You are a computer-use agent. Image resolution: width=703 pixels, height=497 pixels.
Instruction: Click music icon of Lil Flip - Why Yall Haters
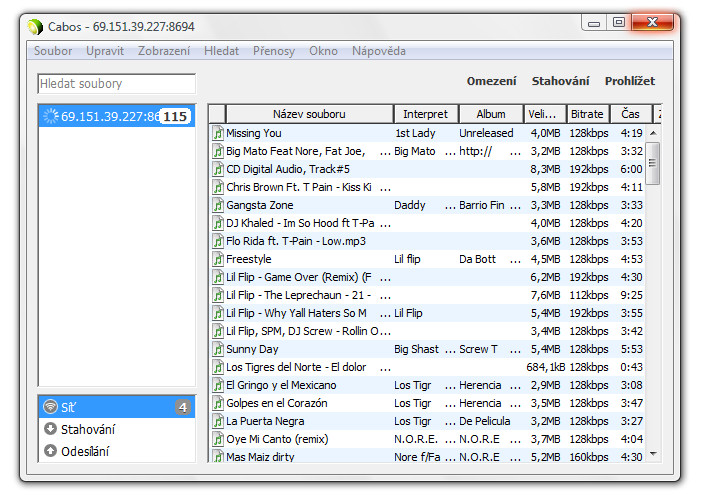coord(218,313)
